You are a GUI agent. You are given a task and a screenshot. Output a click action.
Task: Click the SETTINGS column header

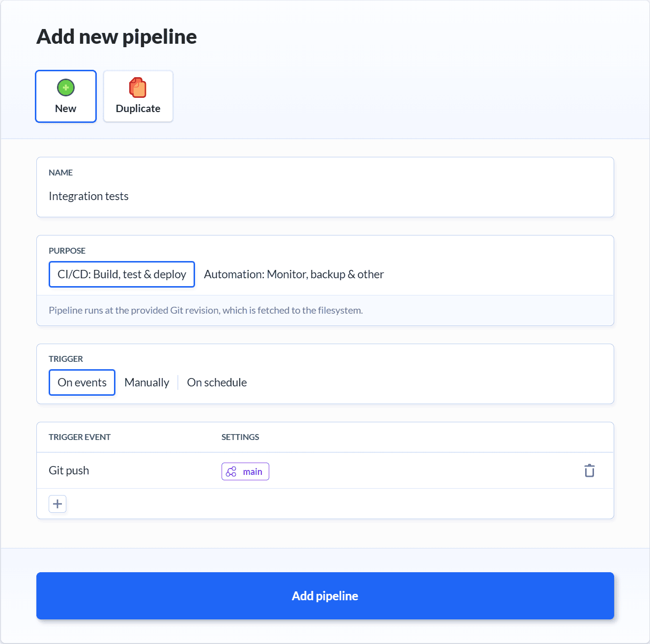coord(240,437)
